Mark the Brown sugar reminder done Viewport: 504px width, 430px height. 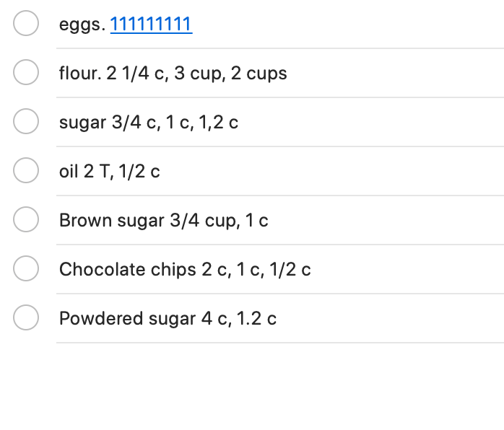tap(26, 221)
